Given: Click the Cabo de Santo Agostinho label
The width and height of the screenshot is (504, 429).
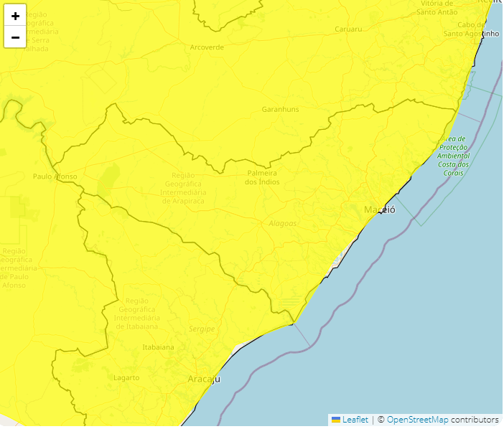Looking at the screenshot, I should [x=470, y=29].
